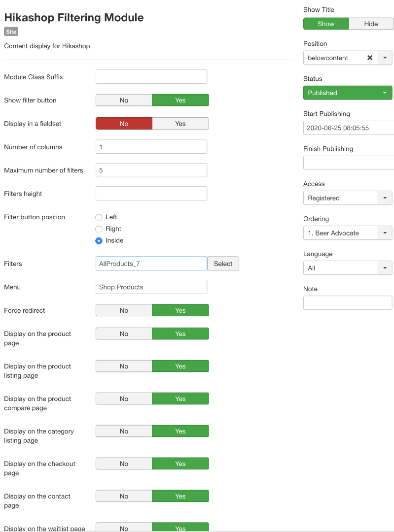The image size is (394, 532).
Task: Disable display on the checkout page
Action: [124, 464]
